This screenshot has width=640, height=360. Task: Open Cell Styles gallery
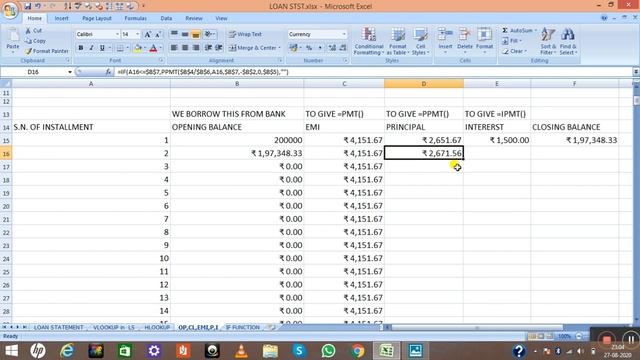point(420,41)
